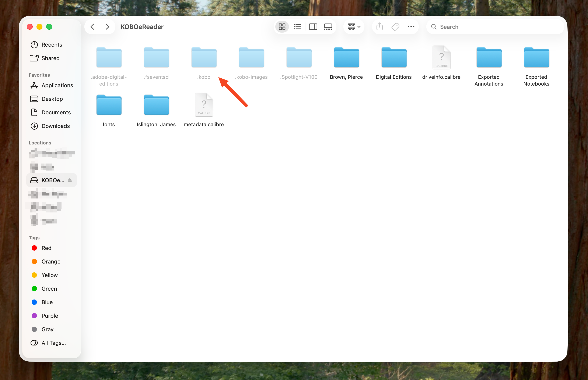Select icon view mode
This screenshot has height=380, width=588.
[x=282, y=27]
